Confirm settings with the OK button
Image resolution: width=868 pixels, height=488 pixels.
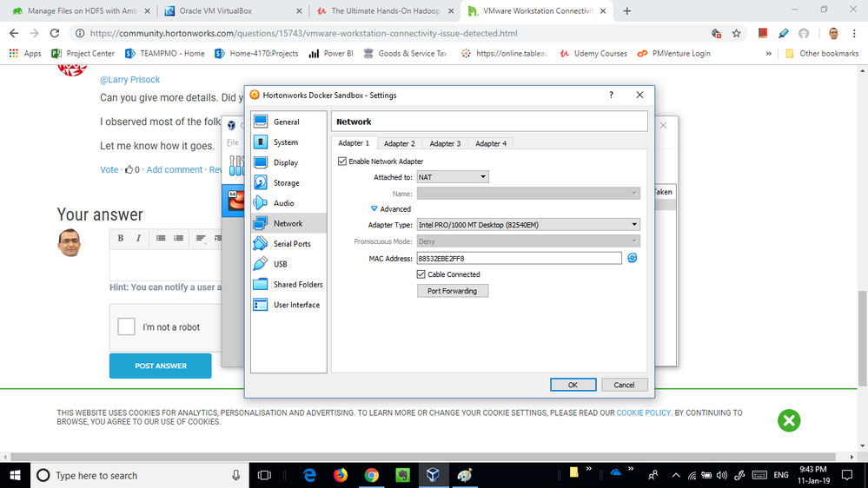(573, 385)
